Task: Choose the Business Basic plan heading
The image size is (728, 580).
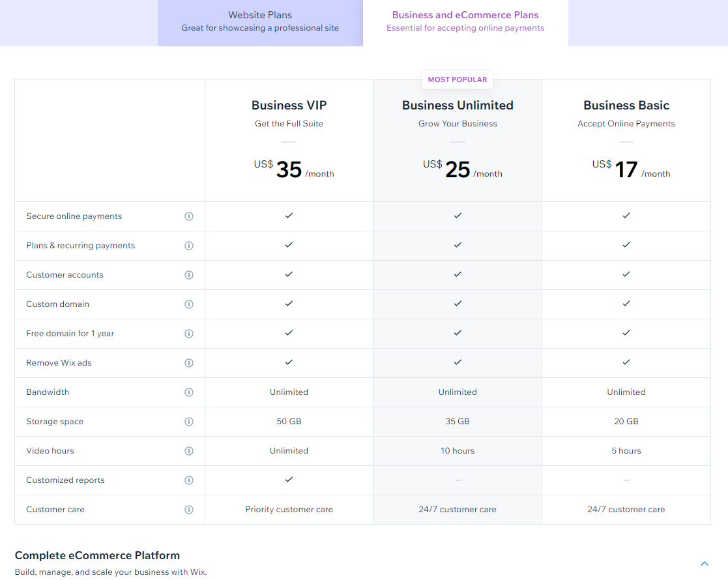Action: coord(626,106)
